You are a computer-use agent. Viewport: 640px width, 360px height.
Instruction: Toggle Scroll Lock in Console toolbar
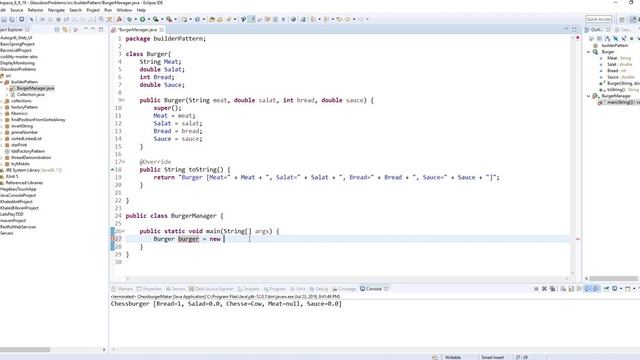pyautogui.click(x=571, y=289)
